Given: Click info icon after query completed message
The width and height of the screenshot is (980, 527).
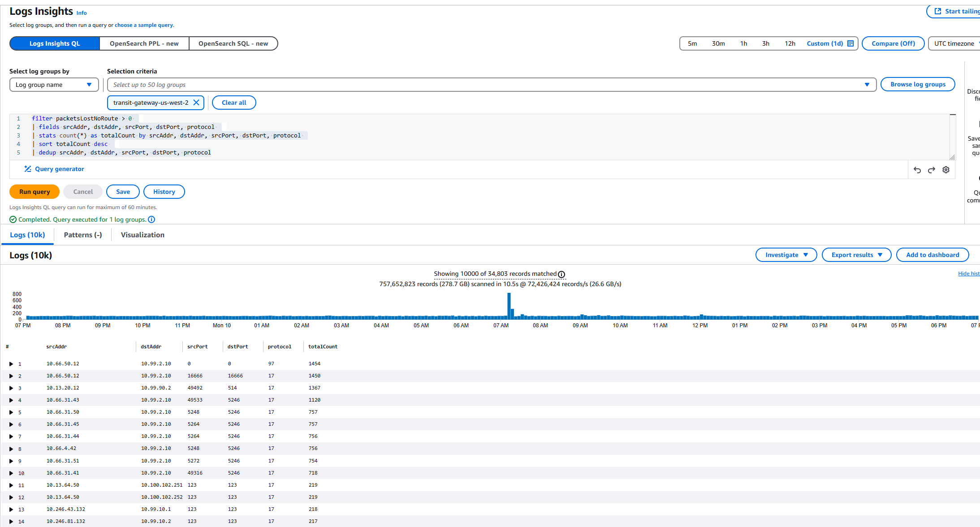Looking at the screenshot, I should 151,219.
